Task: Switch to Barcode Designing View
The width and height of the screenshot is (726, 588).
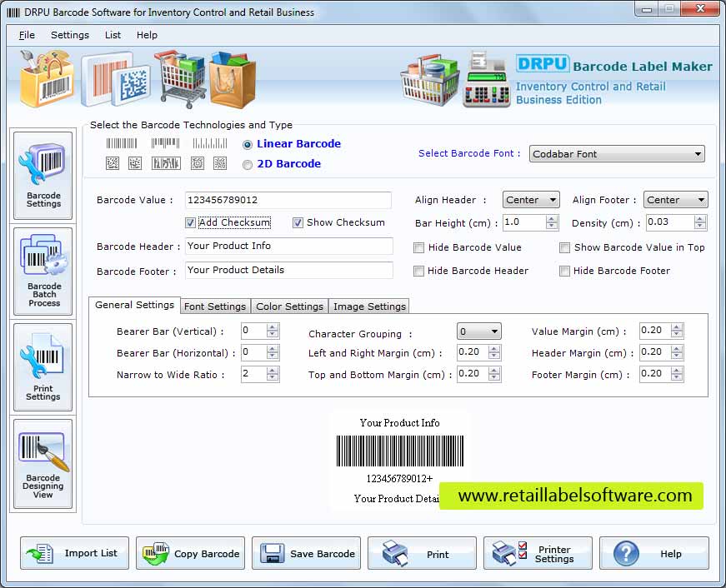Action: coord(43,464)
